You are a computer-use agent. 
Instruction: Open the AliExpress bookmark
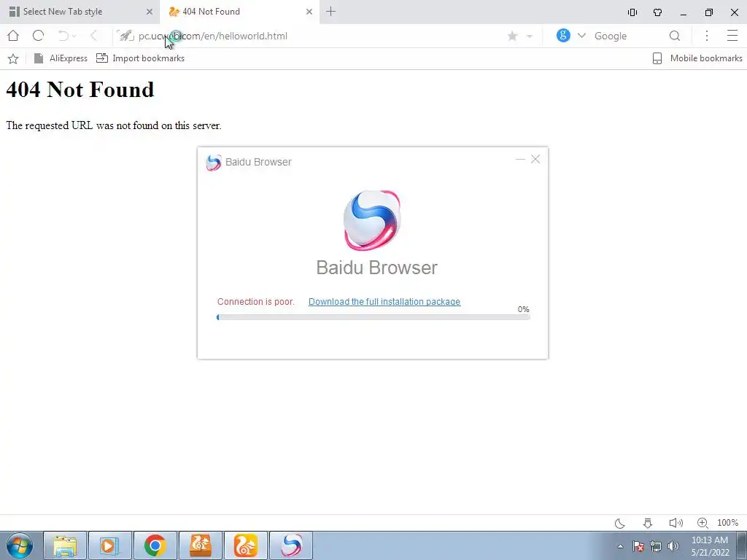click(61, 58)
